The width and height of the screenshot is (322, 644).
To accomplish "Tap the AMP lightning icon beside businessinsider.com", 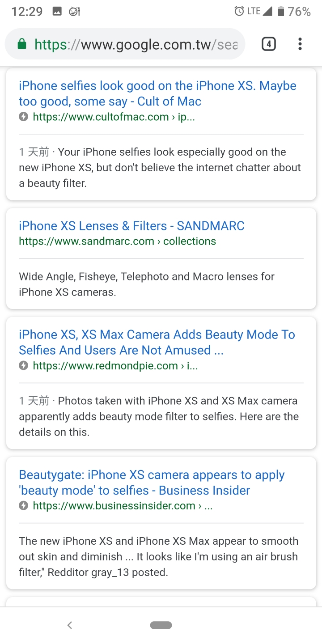I will coord(24,506).
